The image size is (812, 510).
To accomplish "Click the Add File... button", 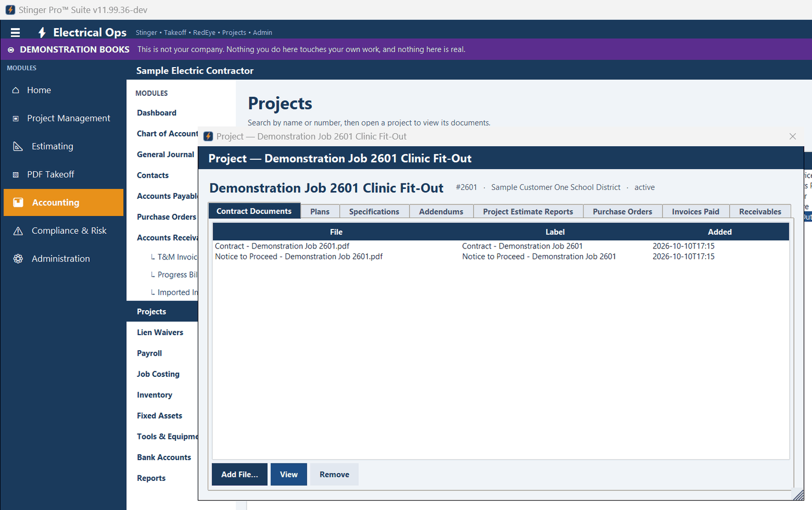I will [240, 474].
